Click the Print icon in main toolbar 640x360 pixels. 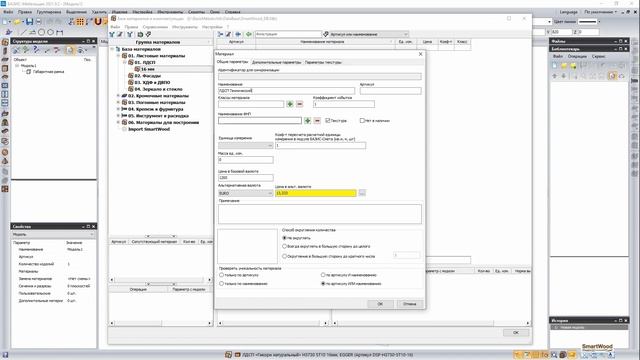tap(38, 22)
